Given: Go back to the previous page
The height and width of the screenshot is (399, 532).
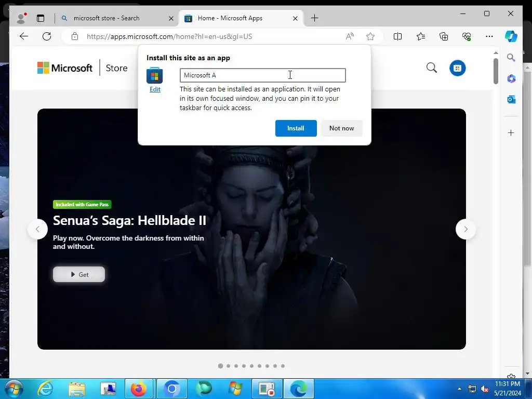Looking at the screenshot, I should tap(24, 36).
